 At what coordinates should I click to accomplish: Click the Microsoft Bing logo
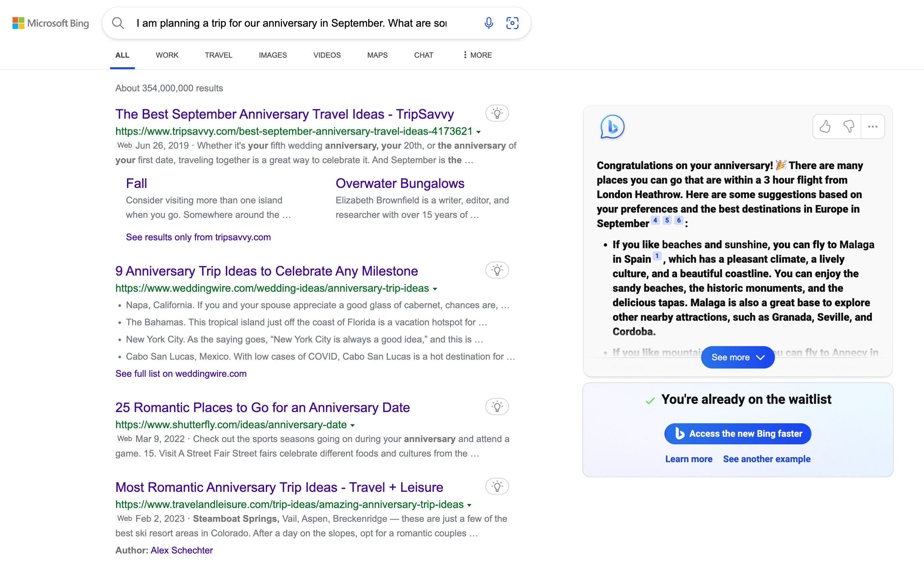coord(51,23)
